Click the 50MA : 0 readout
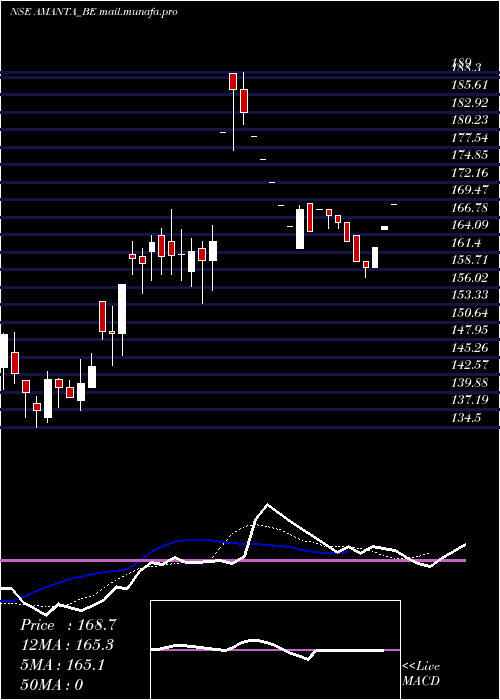This screenshot has width=500, height=700. 52,685
